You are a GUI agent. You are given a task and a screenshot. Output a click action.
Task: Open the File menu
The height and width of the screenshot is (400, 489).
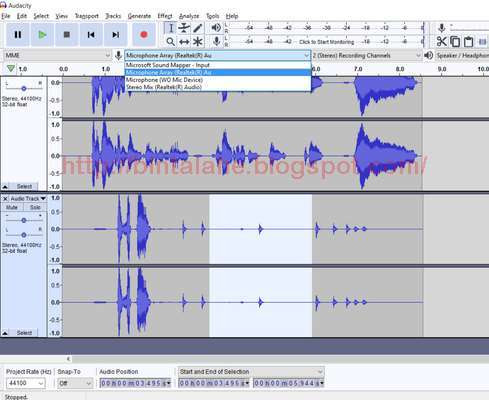tap(6, 16)
